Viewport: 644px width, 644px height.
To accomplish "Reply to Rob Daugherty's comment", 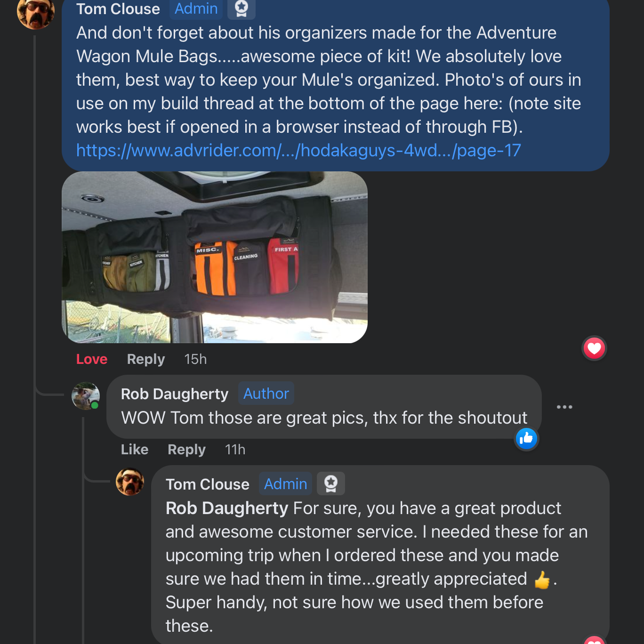I will click(186, 450).
